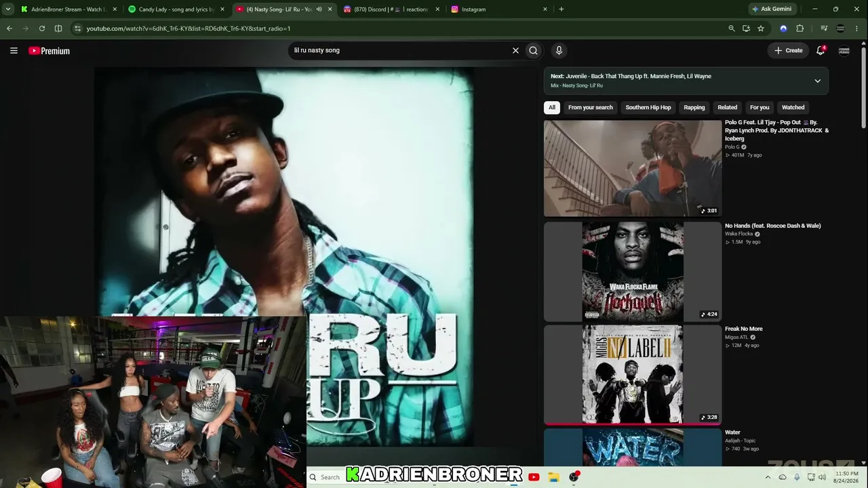Viewport: 868px width, 488px height.
Task: Open the Polo G Pop Out thumbnail
Action: point(633,168)
